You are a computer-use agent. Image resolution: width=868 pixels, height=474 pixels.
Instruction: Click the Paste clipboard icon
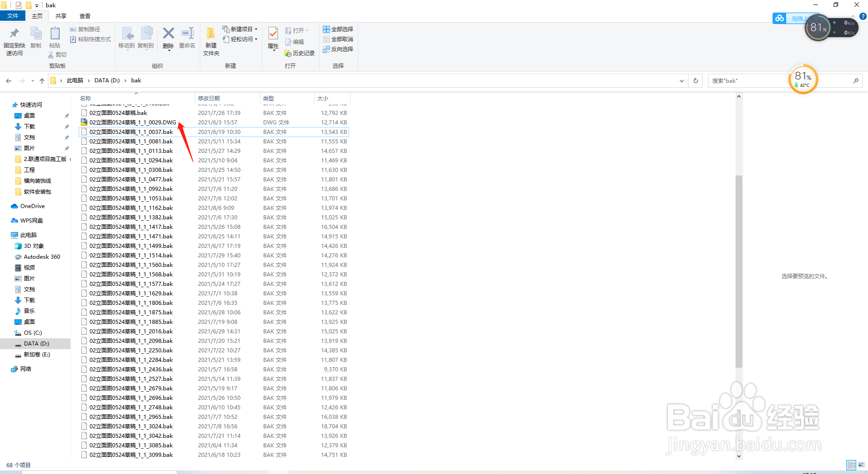point(55,33)
